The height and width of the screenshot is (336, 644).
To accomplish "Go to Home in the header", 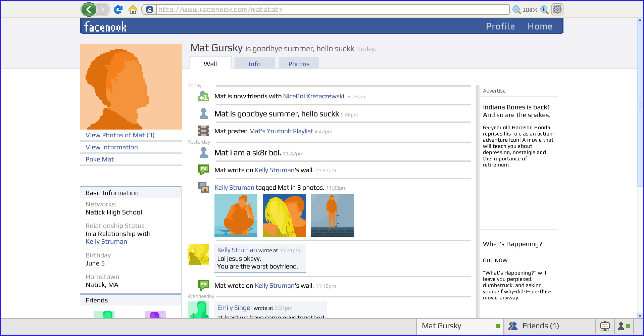I will coord(540,26).
